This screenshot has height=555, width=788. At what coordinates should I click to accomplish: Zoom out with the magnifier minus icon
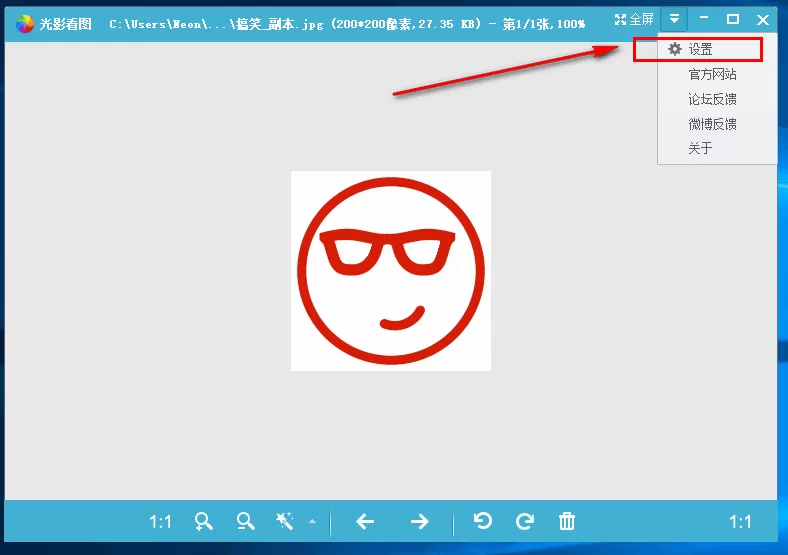click(x=246, y=522)
